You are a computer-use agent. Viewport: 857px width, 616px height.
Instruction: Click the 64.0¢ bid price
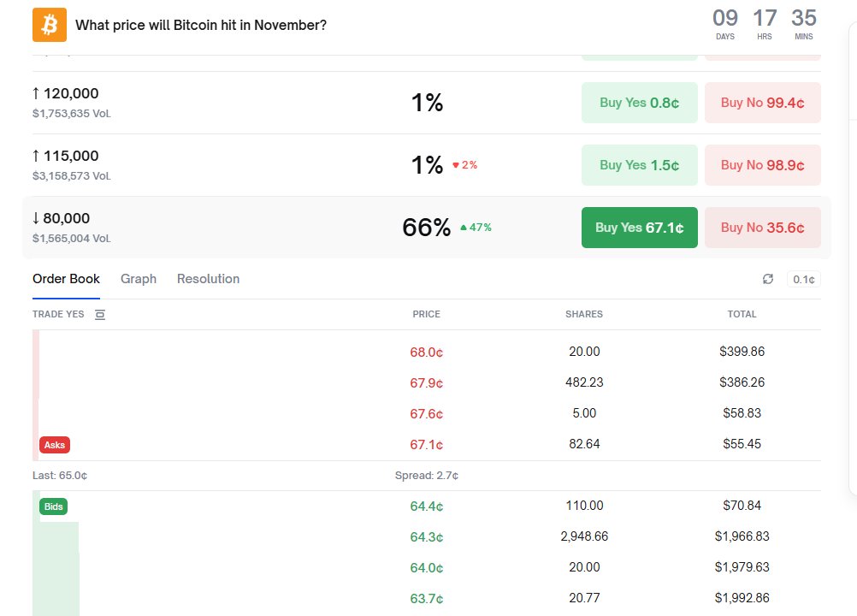pos(426,568)
